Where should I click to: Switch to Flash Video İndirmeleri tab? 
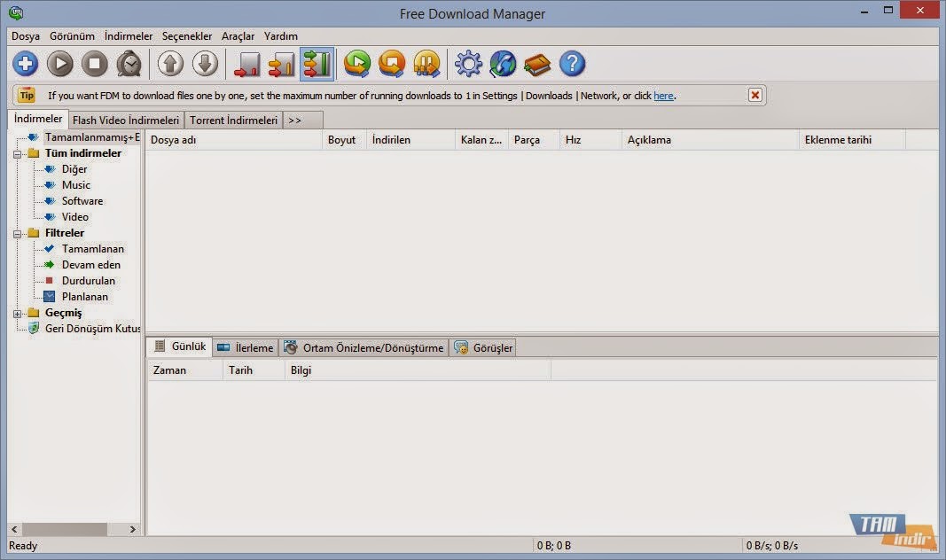pos(126,120)
